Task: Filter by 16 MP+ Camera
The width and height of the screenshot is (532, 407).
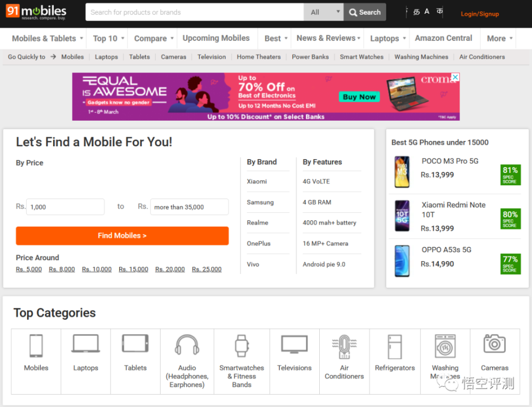Action: click(x=326, y=244)
